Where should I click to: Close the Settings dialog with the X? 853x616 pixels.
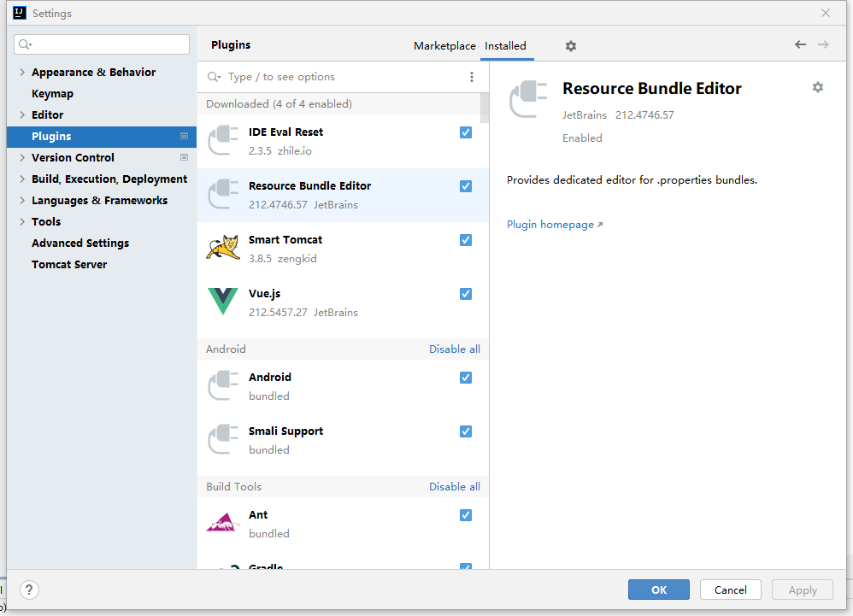pos(826,13)
